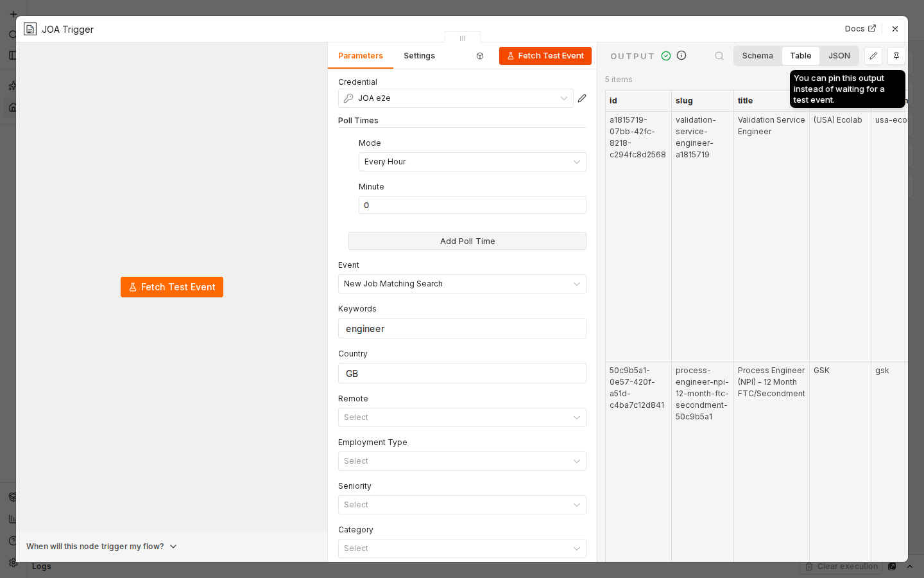The height and width of the screenshot is (578, 924).
Task: Click the Country field containing GB
Action: (462, 373)
